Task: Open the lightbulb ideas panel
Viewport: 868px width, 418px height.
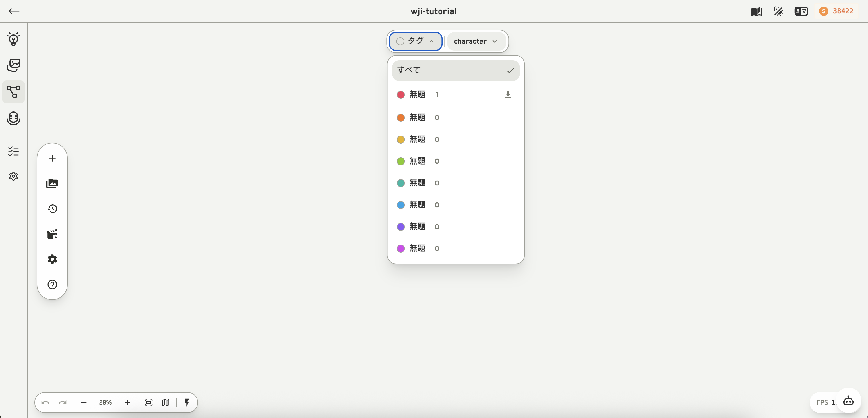Action: 13,39
